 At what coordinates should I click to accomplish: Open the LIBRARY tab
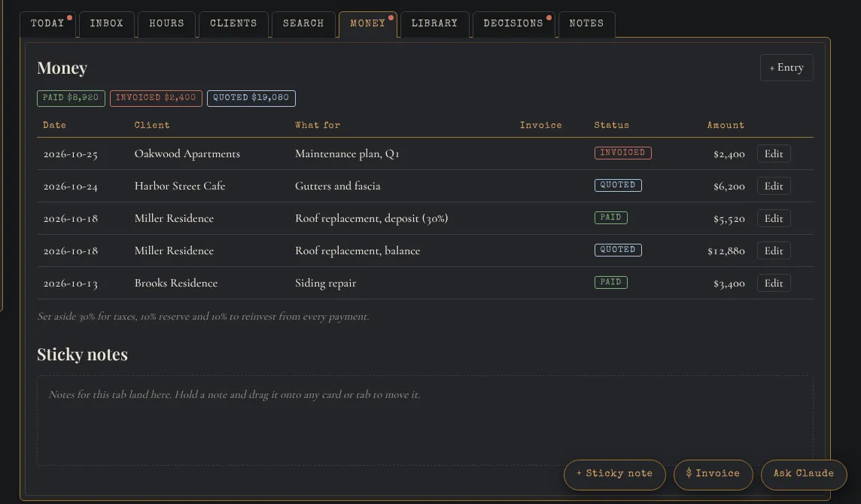click(x=434, y=23)
